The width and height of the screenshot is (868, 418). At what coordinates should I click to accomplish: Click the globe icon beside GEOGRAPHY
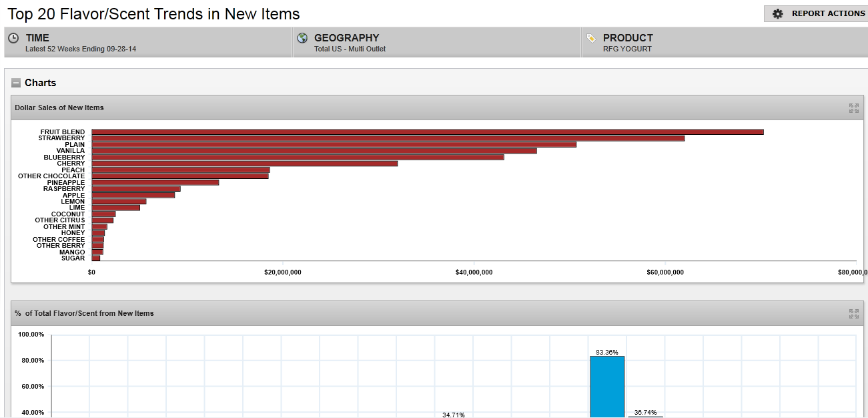tap(302, 38)
